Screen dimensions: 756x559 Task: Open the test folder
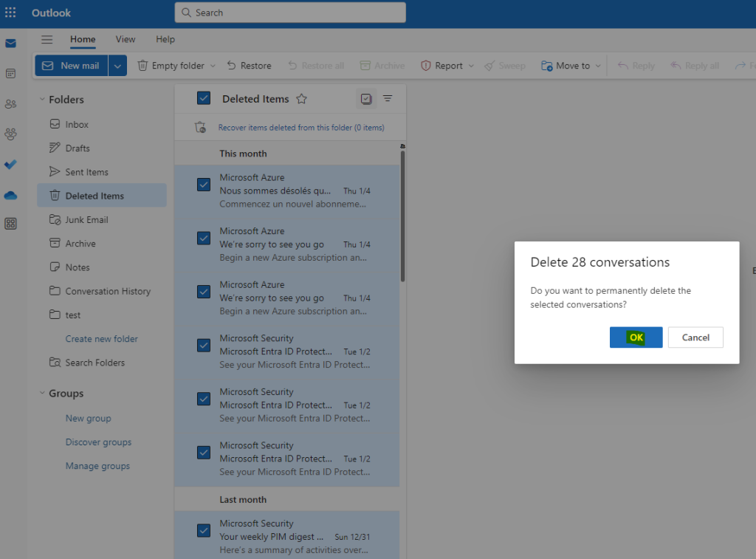coord(102,315)
